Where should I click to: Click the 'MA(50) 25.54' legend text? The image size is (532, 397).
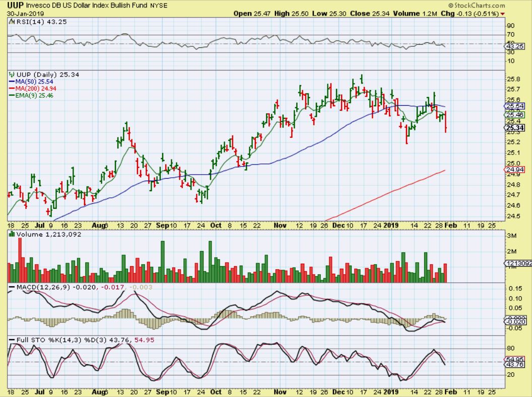click(34, 82)
